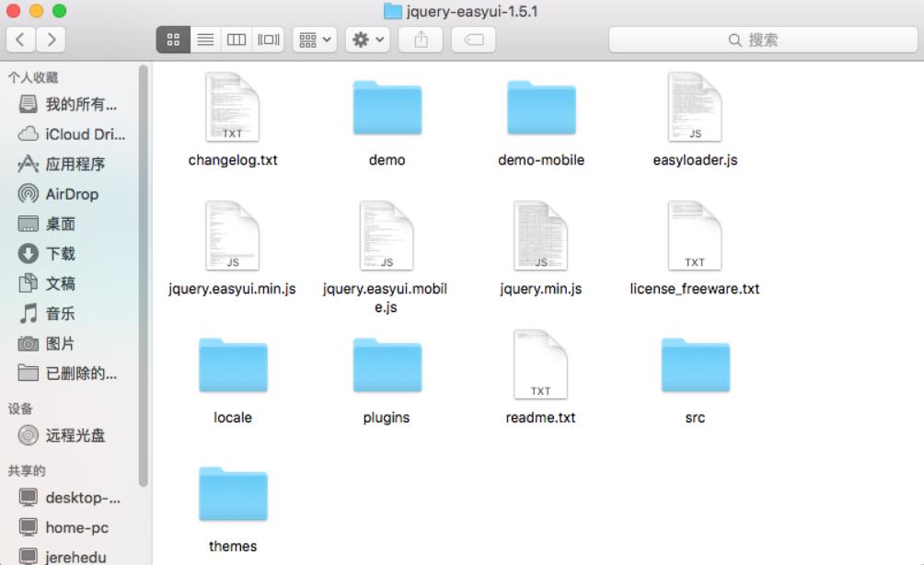924x565 pixels.
Task: Select the easyloader.js file
Action: click(x=696, y=121)
